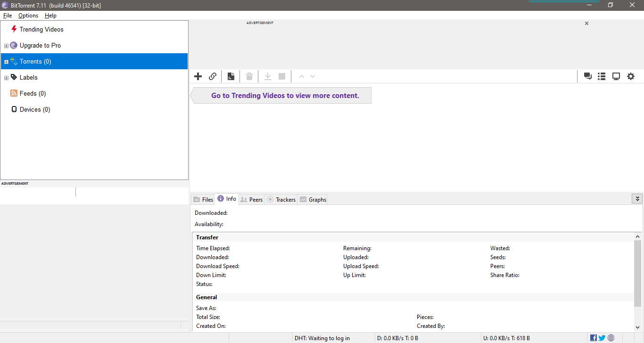Click the info pane scrollbar up arrow
This screenshot has width=644, height=343.
[638, 236]
